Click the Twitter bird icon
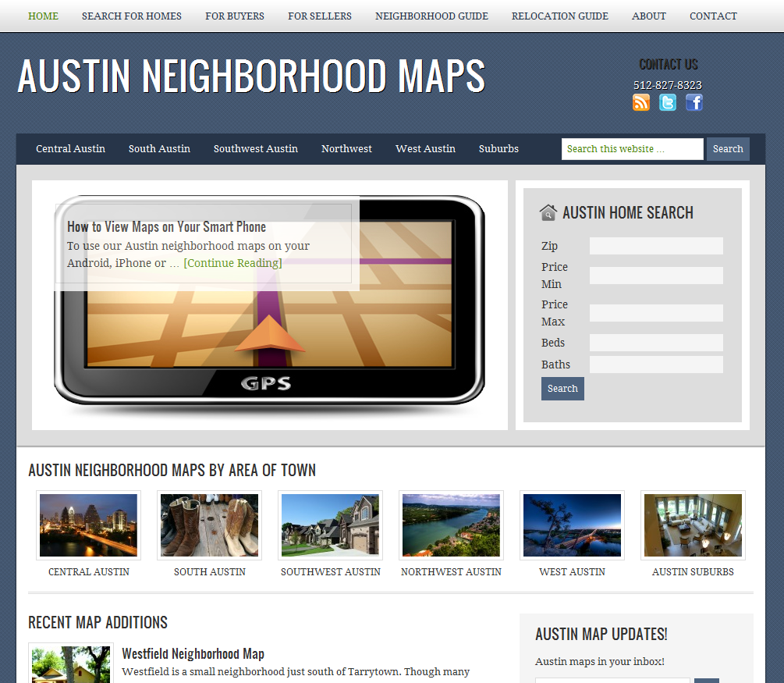 coord(668,102)
